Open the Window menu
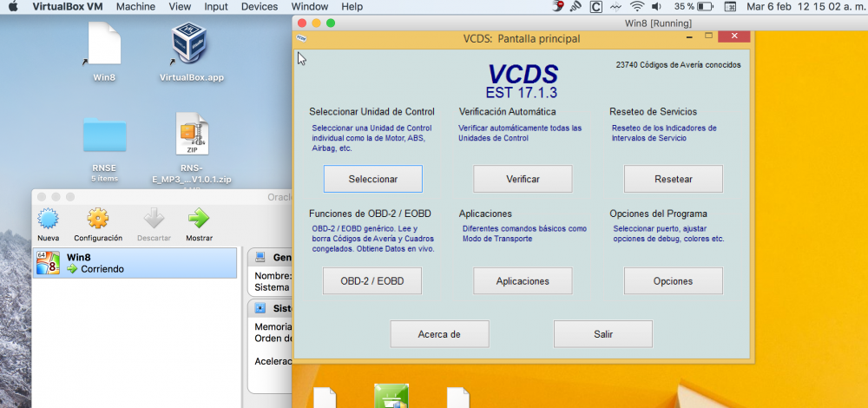Viewport: 868px width, 408px height. [310, 7]
